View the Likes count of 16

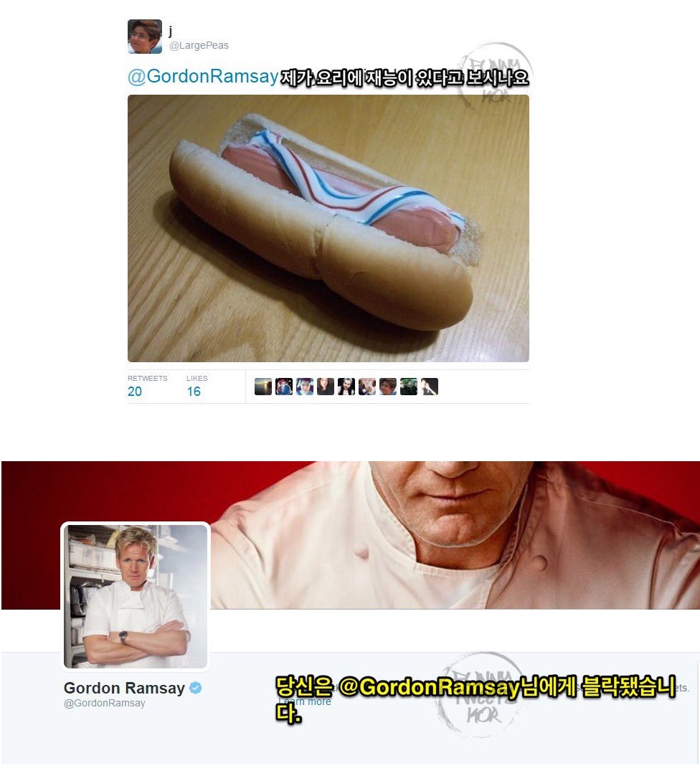click(x=194, y=392)
